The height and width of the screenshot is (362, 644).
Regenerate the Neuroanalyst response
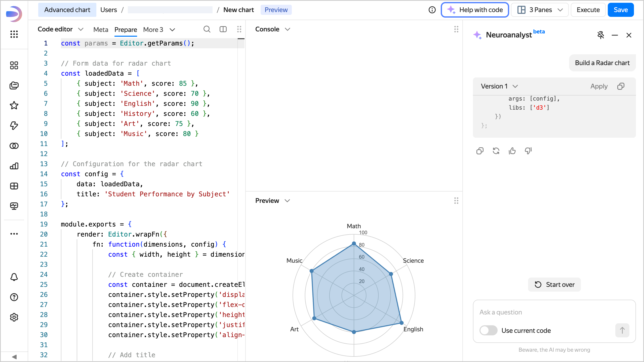pyautogui.click(x=496, y=151)
